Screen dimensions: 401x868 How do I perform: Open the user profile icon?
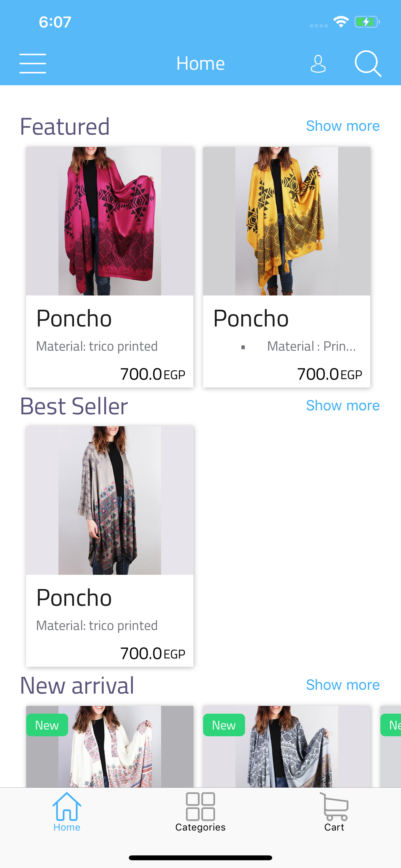click(x=318, y=64)
